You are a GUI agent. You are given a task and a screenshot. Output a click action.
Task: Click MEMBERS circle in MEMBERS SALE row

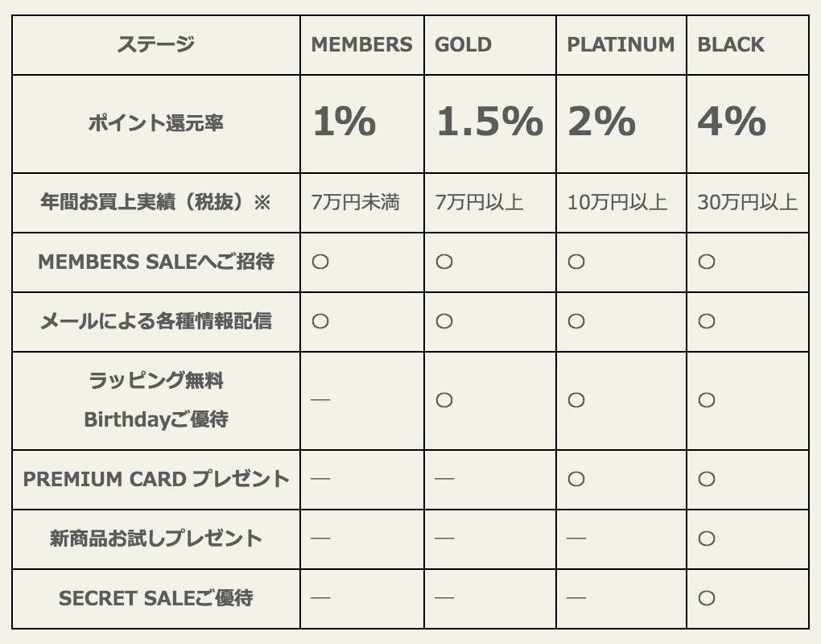point(320,262)
